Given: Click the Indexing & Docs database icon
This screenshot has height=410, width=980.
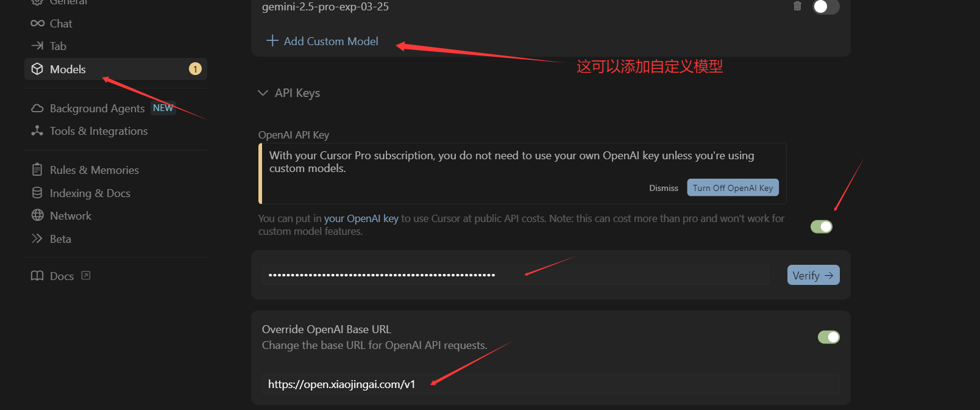Looking at the screenshot, I should click(37, 193).
